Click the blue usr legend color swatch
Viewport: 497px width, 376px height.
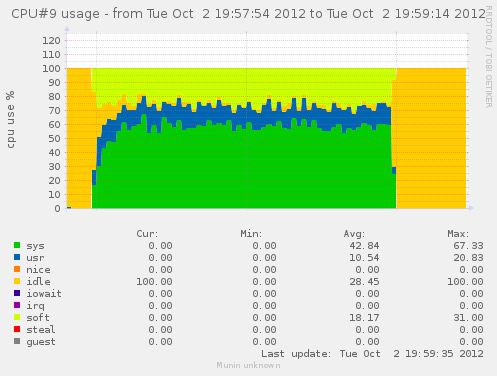[17, 257]
